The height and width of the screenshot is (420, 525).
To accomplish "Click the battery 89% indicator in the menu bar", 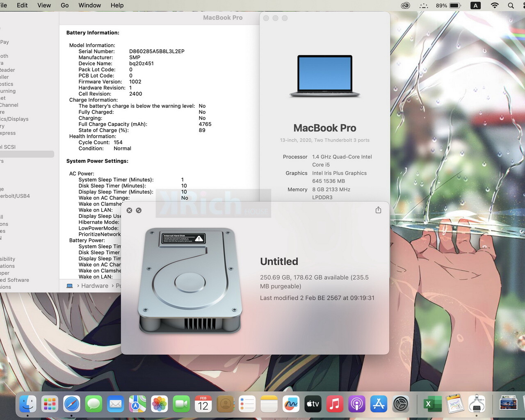I will (448, 5).
